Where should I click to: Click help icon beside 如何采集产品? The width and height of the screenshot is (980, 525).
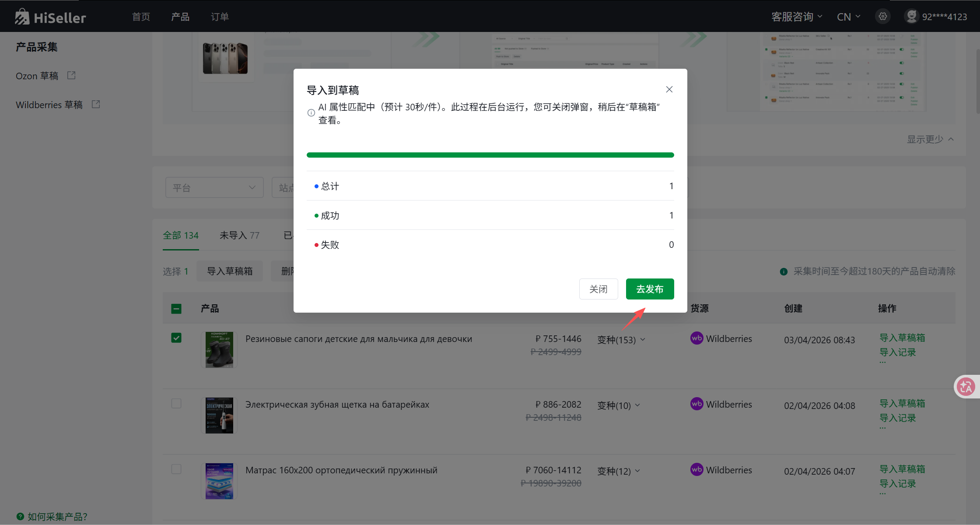(20, 516)
